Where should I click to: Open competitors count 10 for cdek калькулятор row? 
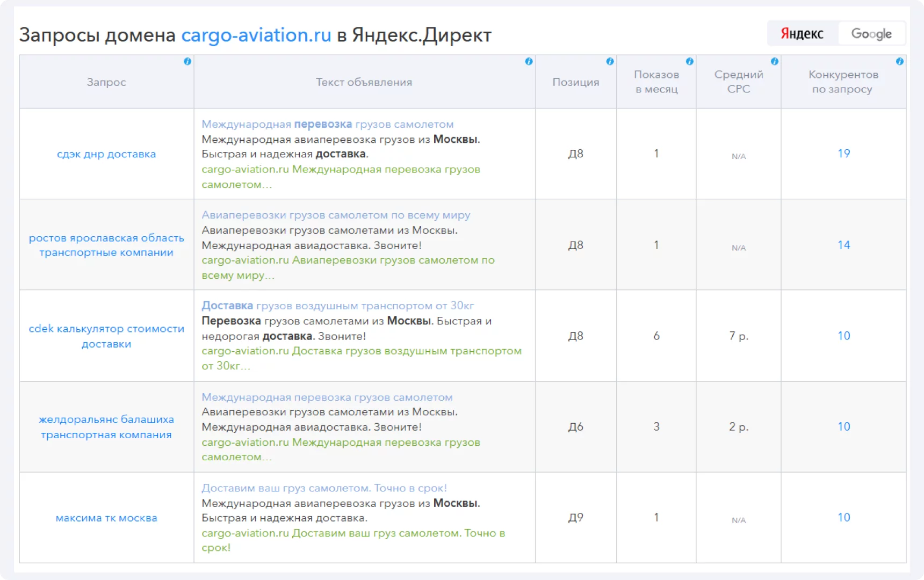coord(844,336)
